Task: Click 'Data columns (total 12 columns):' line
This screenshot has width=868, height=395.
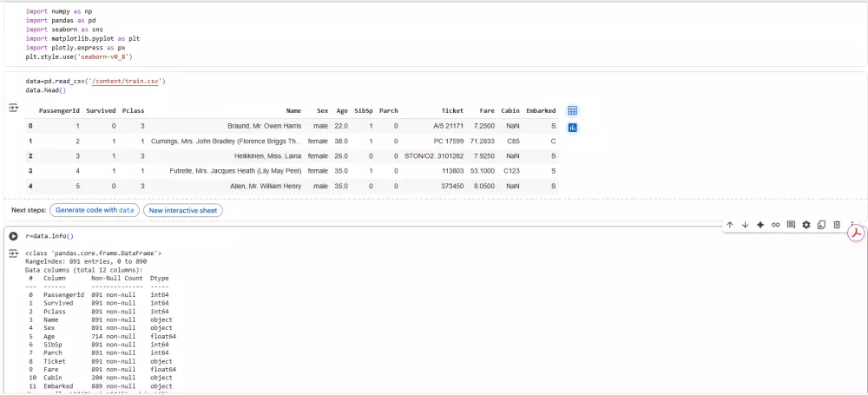Action: pos(84,270)
